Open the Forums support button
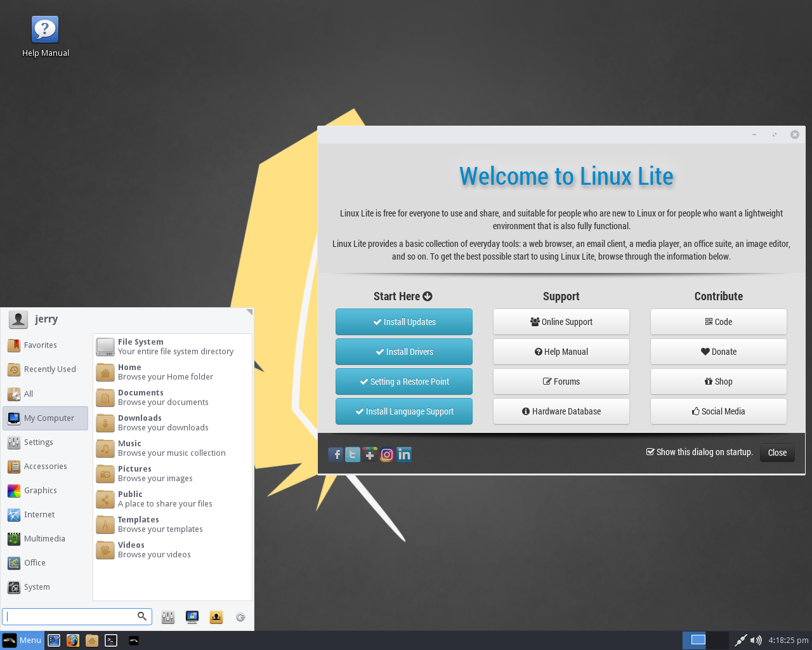This screenshot has height=650, width=812. coord(561,381)
